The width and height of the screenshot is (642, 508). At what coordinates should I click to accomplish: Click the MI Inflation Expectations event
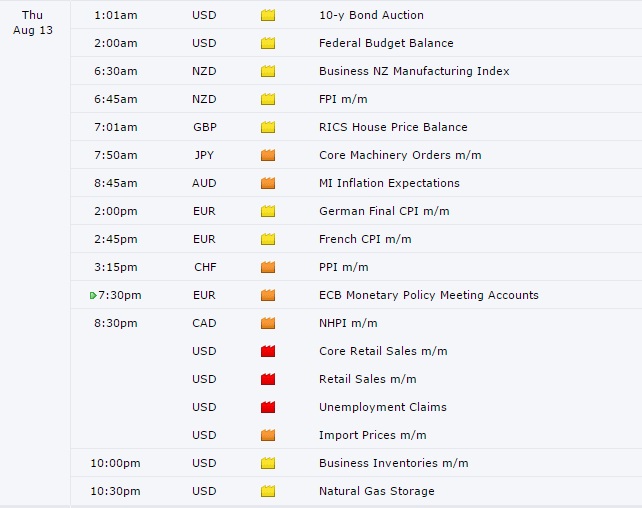pyautogui.click(x=389, y=183)
